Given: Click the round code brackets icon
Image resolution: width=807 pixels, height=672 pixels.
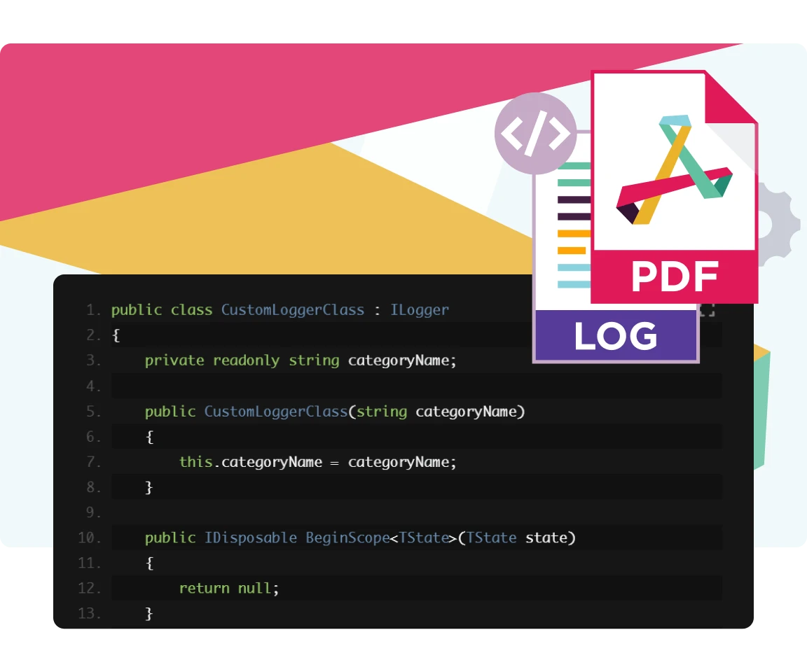Looking at the screenshot, I should point(536,133).
